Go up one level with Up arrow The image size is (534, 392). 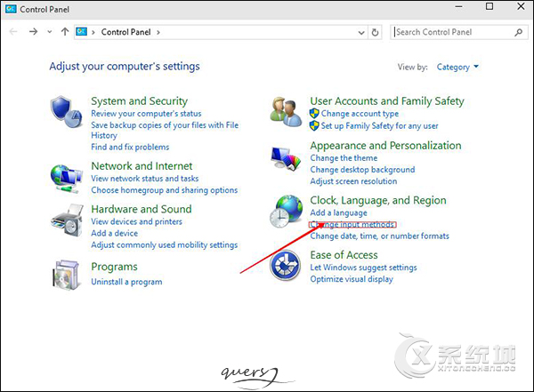[x=65, y=32]
